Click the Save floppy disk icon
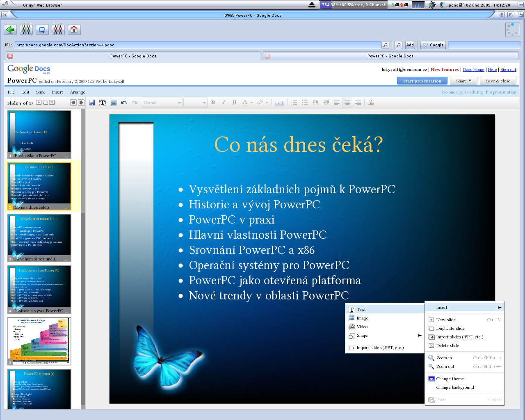This screenshot has height=420, width=525. pyautogui.click(x=92, y=103)
